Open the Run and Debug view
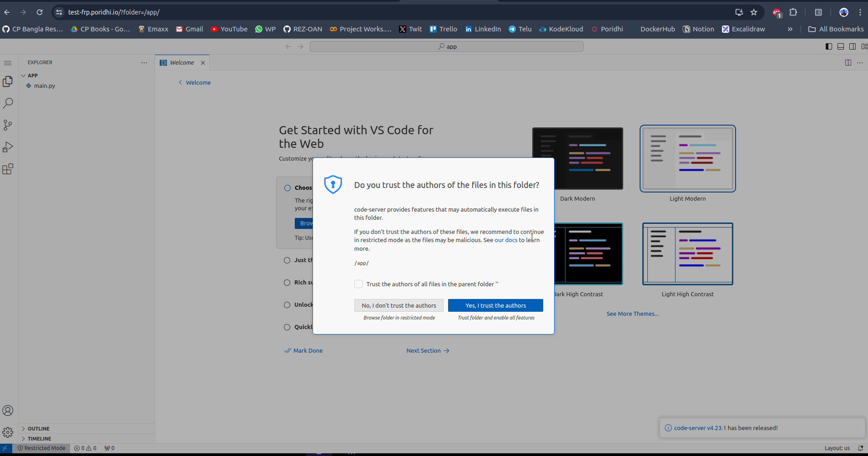Viewport: 868px width, 456px height. pos(8,147)
